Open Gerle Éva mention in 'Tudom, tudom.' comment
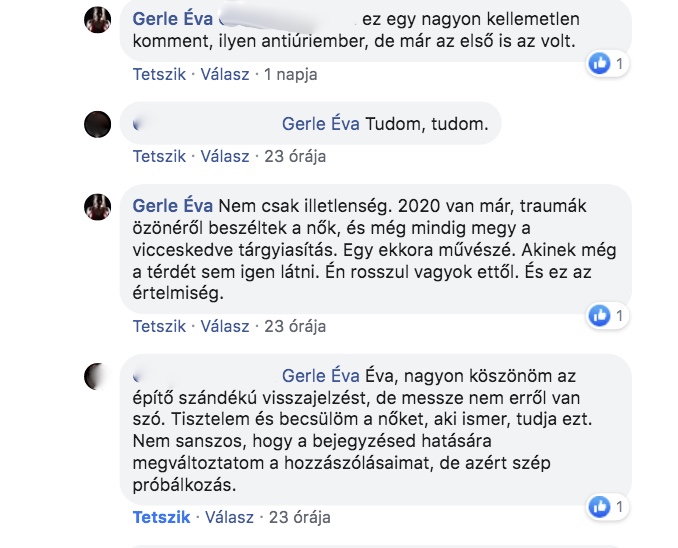Image resolution: width=678 pixels, height=548 pixels. [x=318, y=124]
